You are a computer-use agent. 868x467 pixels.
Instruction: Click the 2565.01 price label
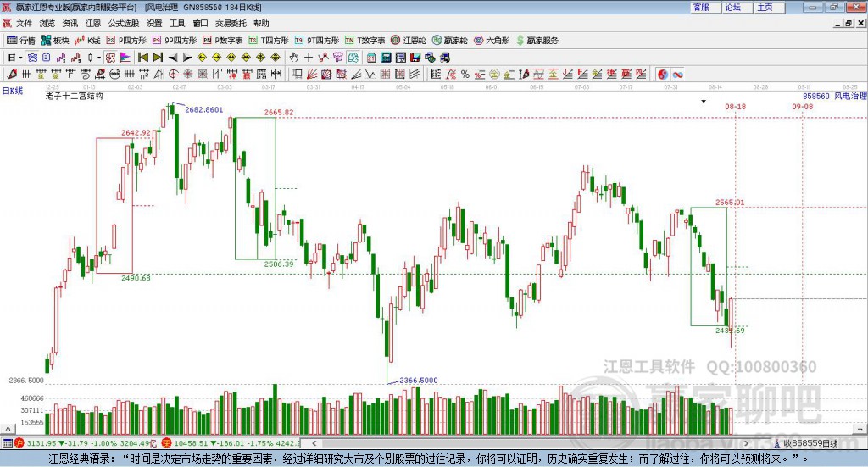(730, 202)
